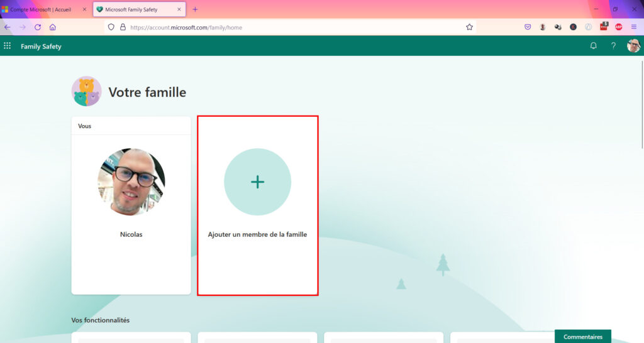Open the help question mark
The image size is (644, 343).
tap(613, 46)
